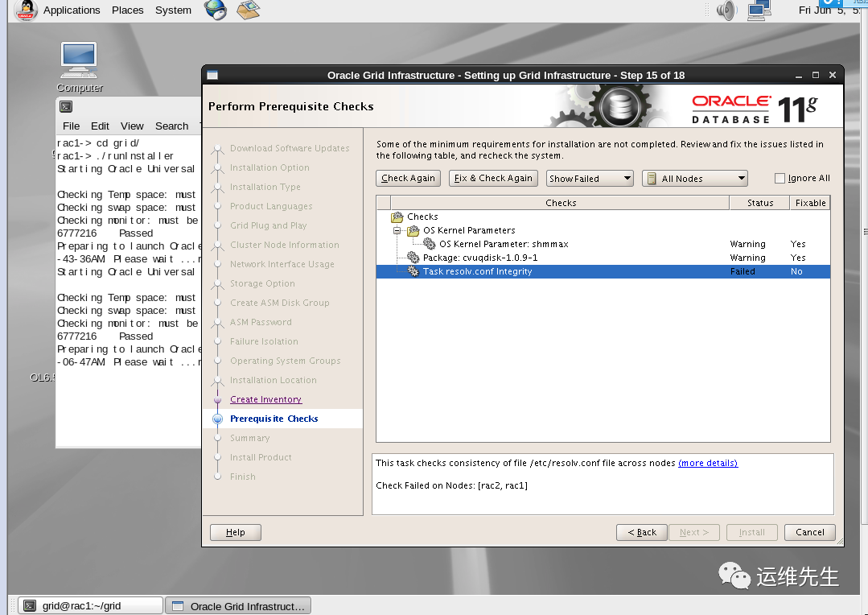The image size is (868, 615).
Task: Open Search menu in terminal window
Action: (x=171, y=126)
